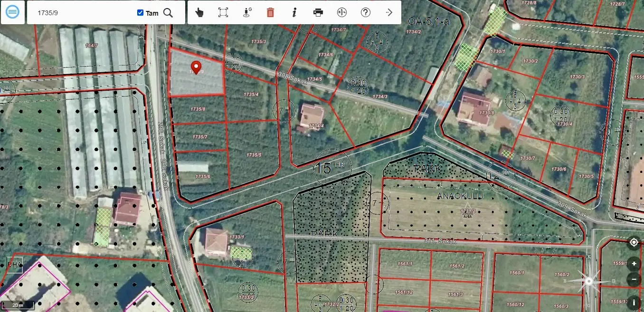Zoom in using the plus button
This screenshot has width=644, height=312.
(x=634, y=264)
